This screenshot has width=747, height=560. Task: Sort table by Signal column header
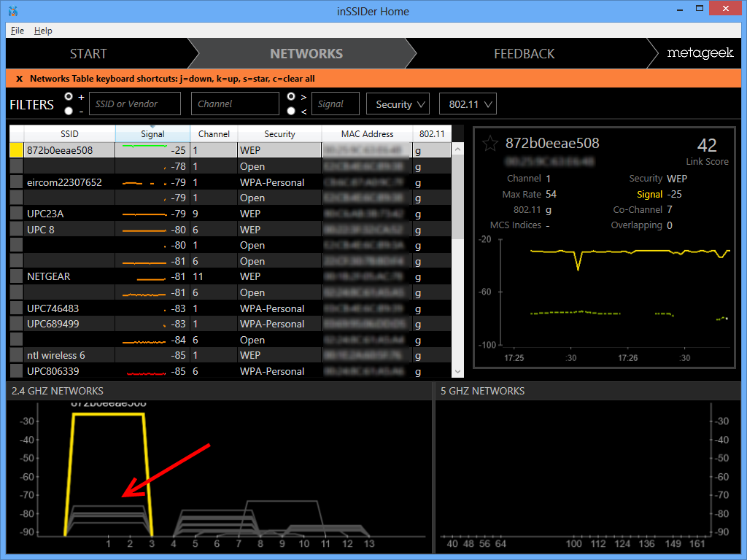(x=152, y=134)
